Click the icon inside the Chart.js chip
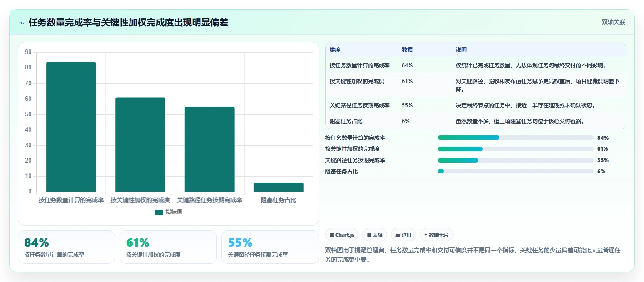Viewport: 644px width, 282px height. (x=332, y=235)
